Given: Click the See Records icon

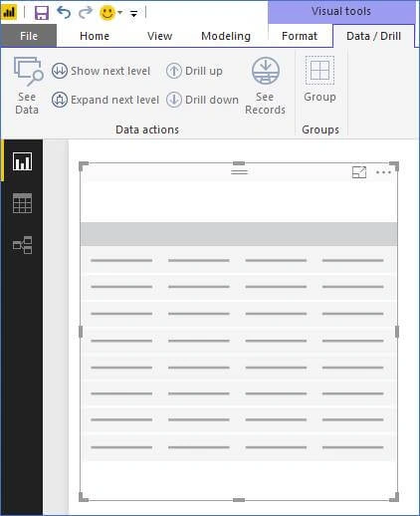Looking at the screenshot, I should pos(266,71).
